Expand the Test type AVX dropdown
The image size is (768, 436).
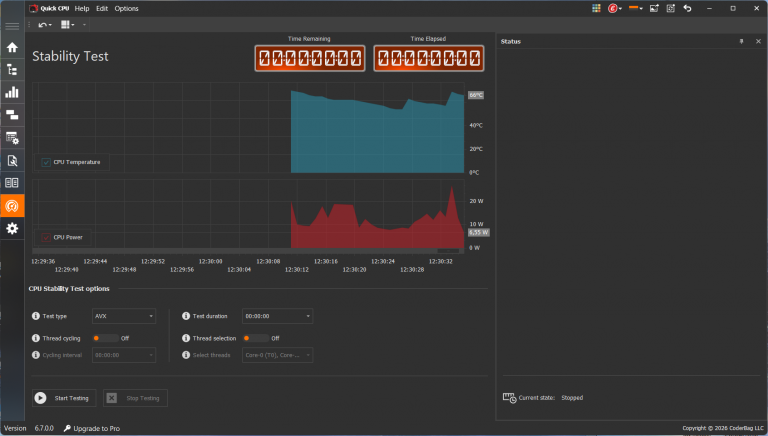point(124,316)
